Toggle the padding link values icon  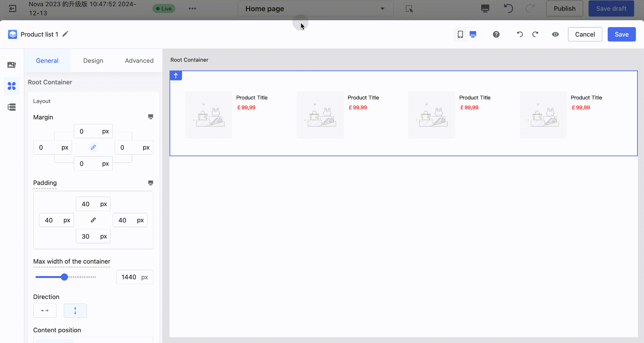[93, 220]
